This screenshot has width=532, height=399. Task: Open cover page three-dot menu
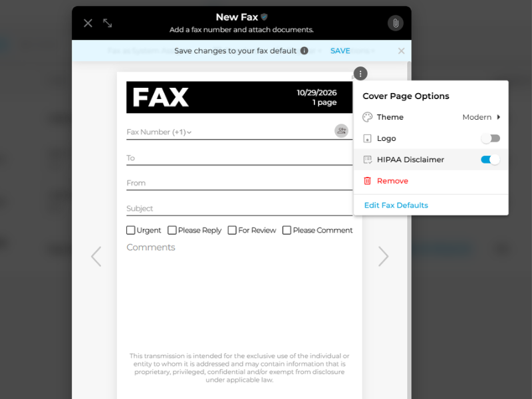tap(360, 74)
